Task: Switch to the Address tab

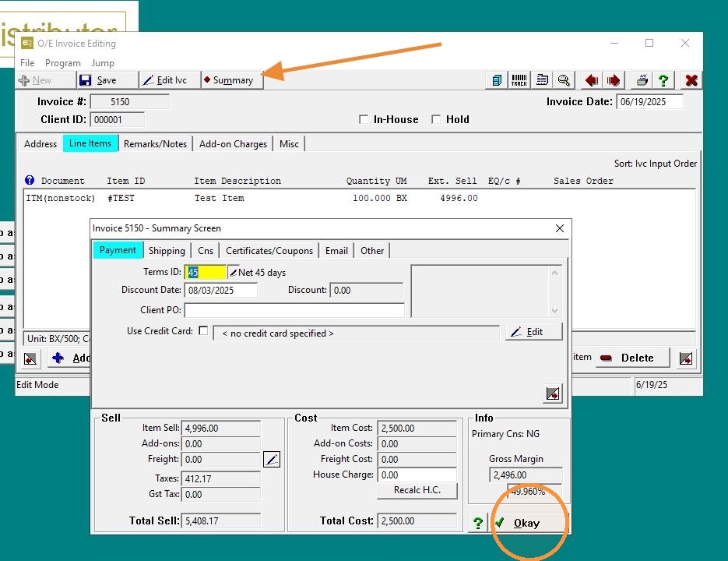Action: coord(40,144)
